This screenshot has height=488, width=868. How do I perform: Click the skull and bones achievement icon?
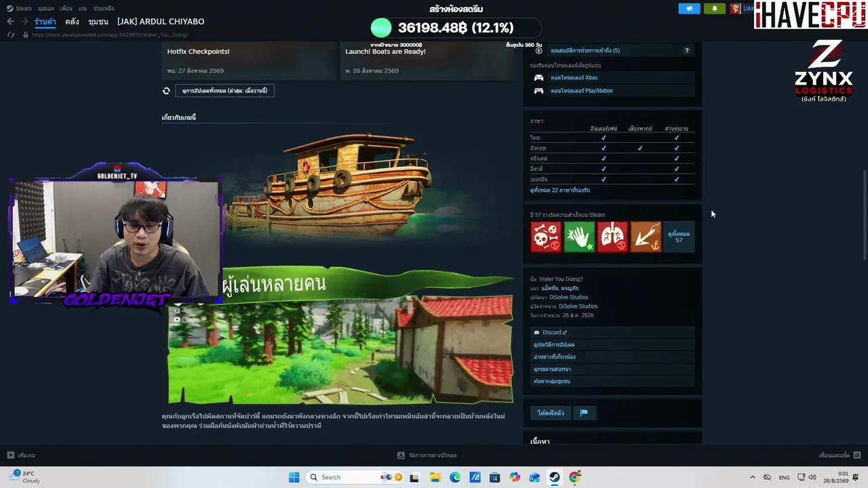(x=546, y=237)
